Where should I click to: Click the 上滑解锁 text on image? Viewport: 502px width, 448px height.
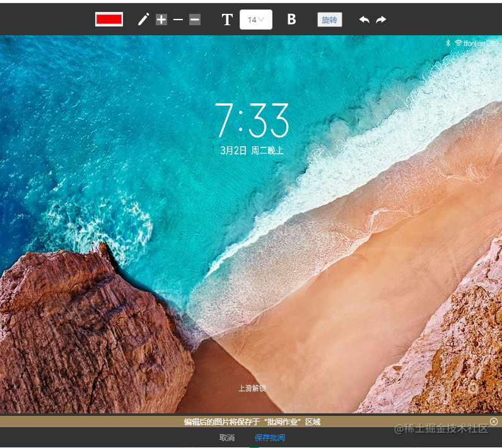point(252,388)
